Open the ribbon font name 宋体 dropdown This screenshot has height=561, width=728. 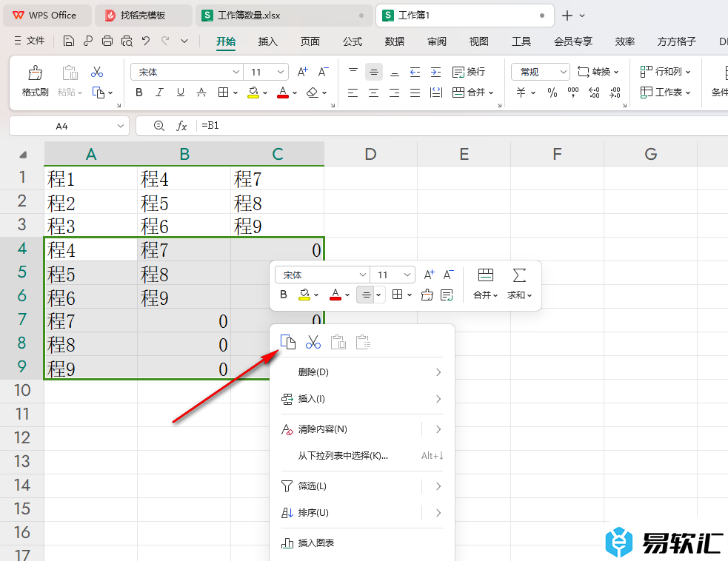pos(236,72)
